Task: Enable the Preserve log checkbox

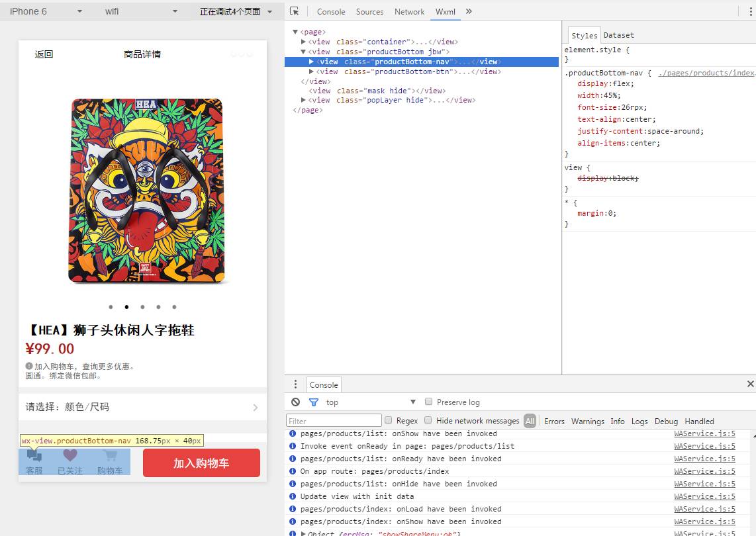Action: tap(428, 401)
